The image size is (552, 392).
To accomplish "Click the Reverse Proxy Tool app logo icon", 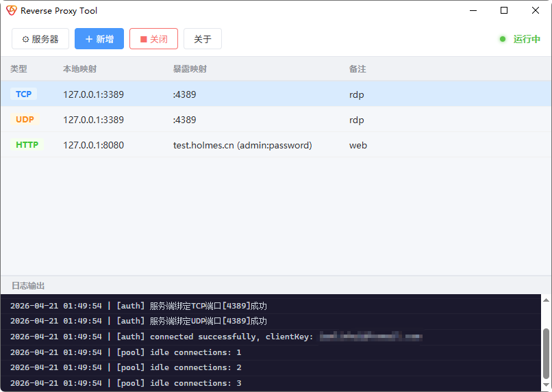I will pos(11,10).
